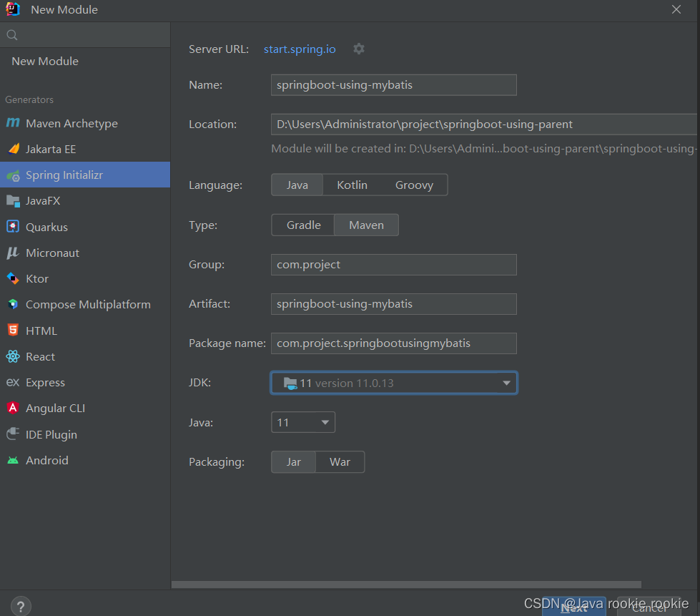Click the Compose Multiplatform icon
The height and width of the screenshot is (616, 700).
(13, 305)
